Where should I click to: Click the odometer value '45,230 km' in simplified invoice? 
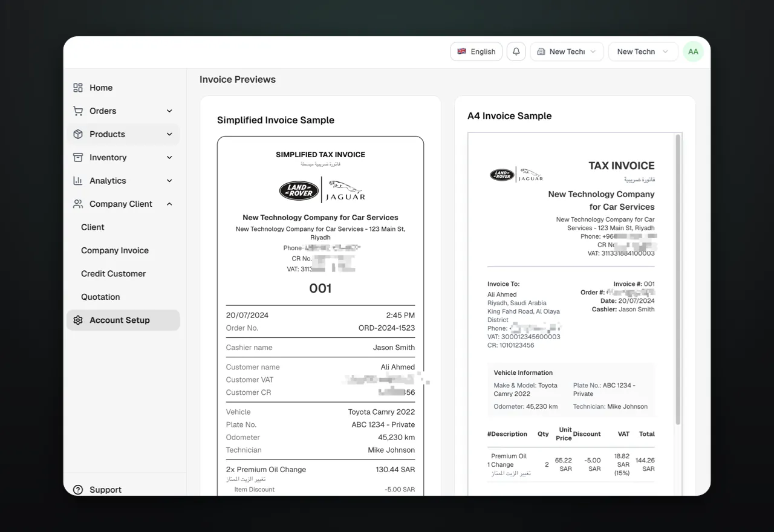(397, 438)
